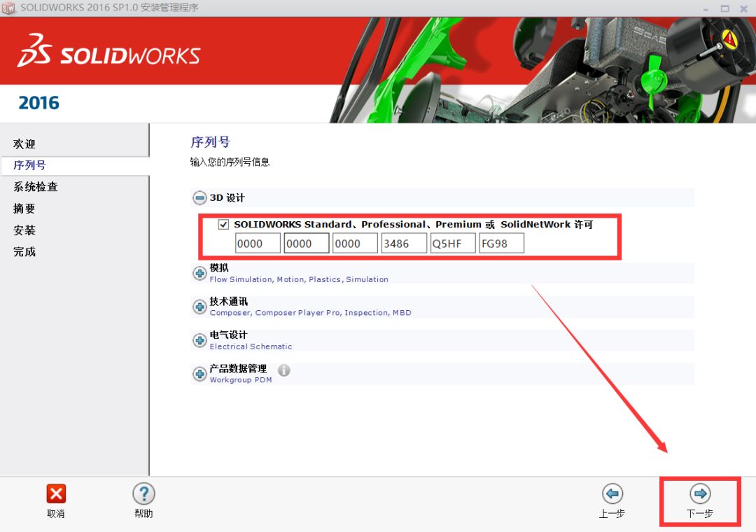Image resolution: width=756 pixels, height=532 pixels.
Task: Select 完成 in the sidebar
Action: pos(24,251)
